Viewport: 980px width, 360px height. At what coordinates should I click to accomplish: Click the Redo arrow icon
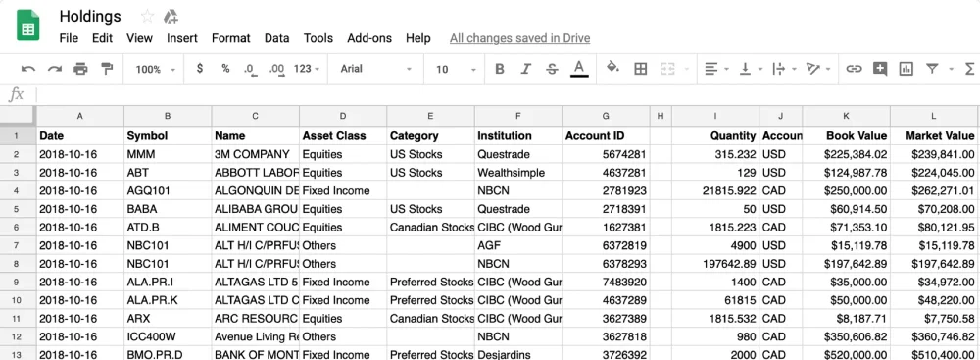coord(54,69)
